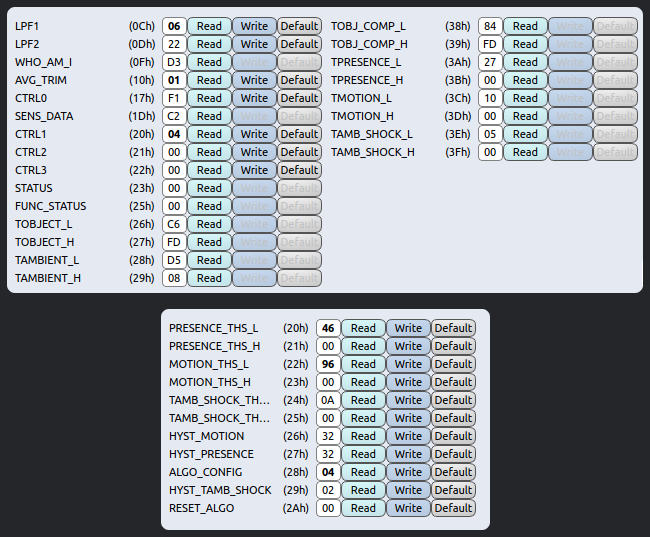
Task: Write the LPF2 register value
Action: tap(254, 44)
